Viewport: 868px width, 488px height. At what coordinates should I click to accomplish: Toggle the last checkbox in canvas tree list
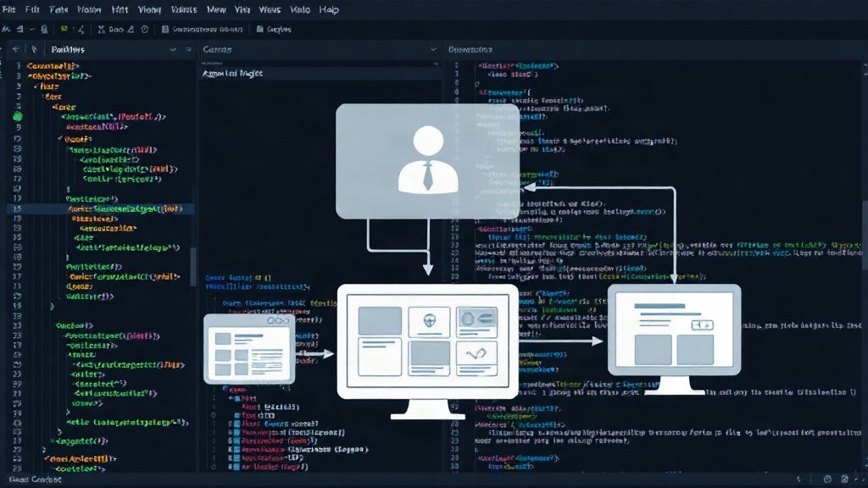tap(236, 467)
